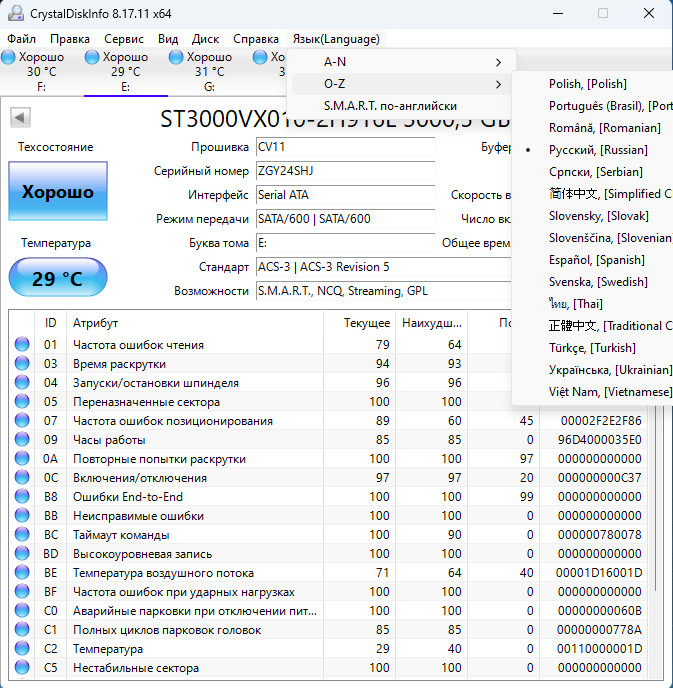
Task: Click status orb for attribute 0C row
Action: [x=22, y=477]
